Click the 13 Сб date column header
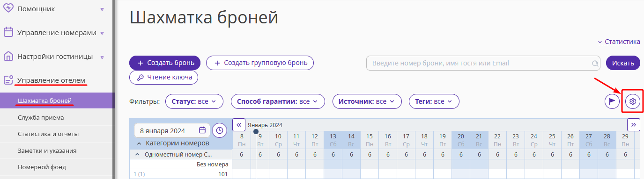The width and height of the screenshot is (644, 179). click(333, 140)
